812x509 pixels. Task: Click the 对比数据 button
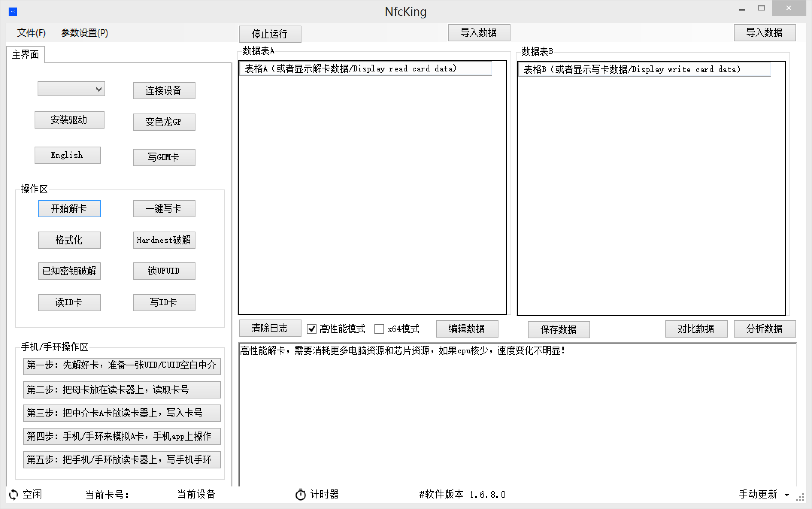(696, 329)
